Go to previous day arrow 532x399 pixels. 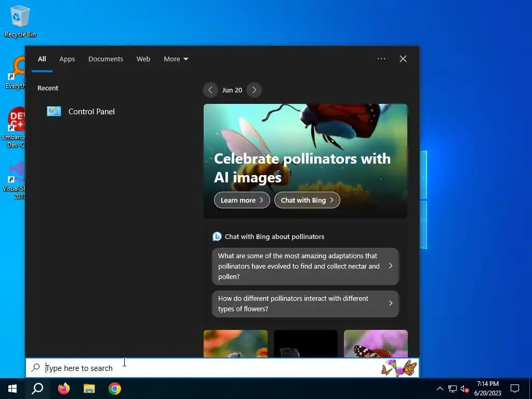(210, 90)
